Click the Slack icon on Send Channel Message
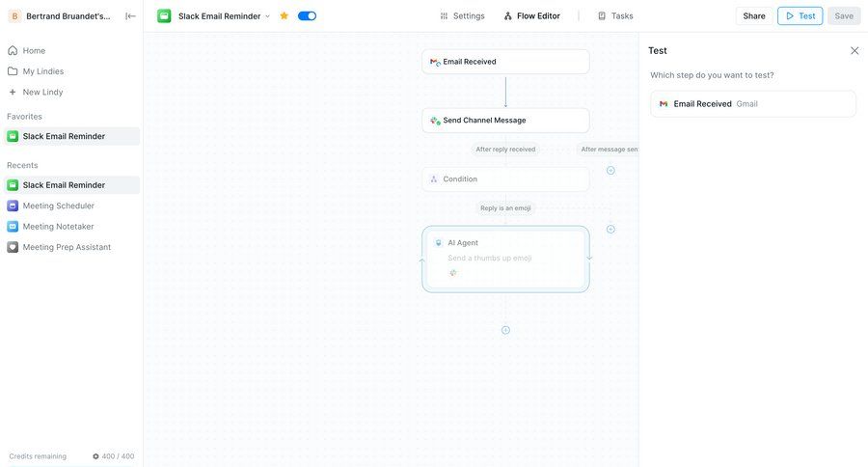This screenshot has height=467, width=868. (435, 121)
